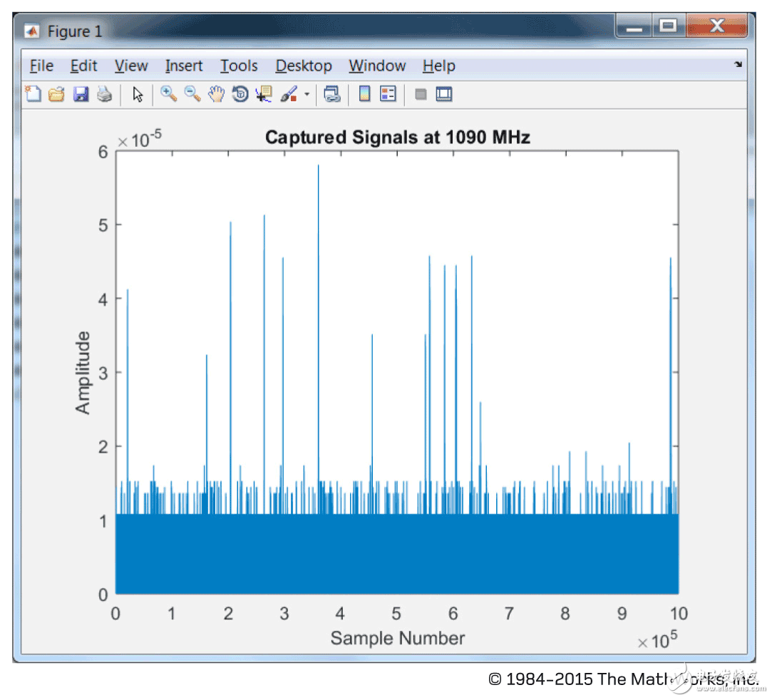Click the plot title 'Captured Signals at 1090 MHz'
The width and height of the screenshot is (772, 700).
coord(397,138)
